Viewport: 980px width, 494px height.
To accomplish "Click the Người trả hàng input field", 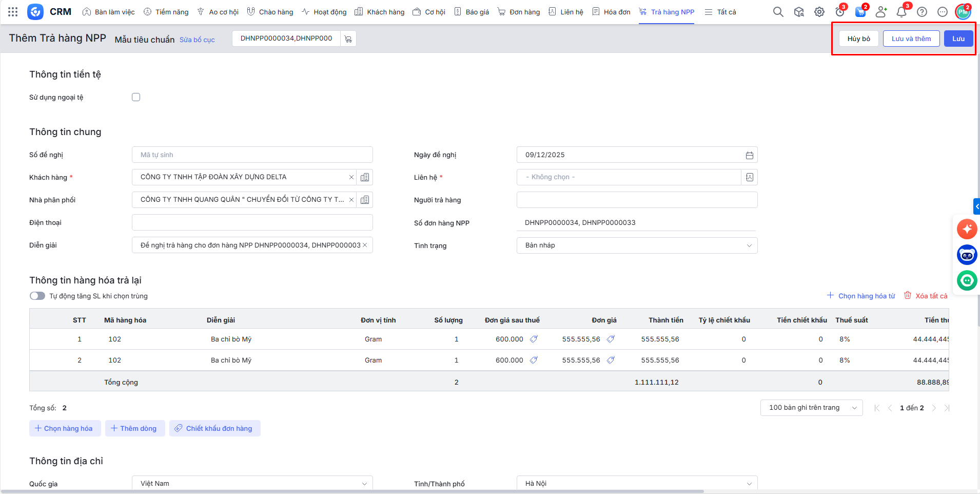I will pyautogui.click(x=637, y=200).
